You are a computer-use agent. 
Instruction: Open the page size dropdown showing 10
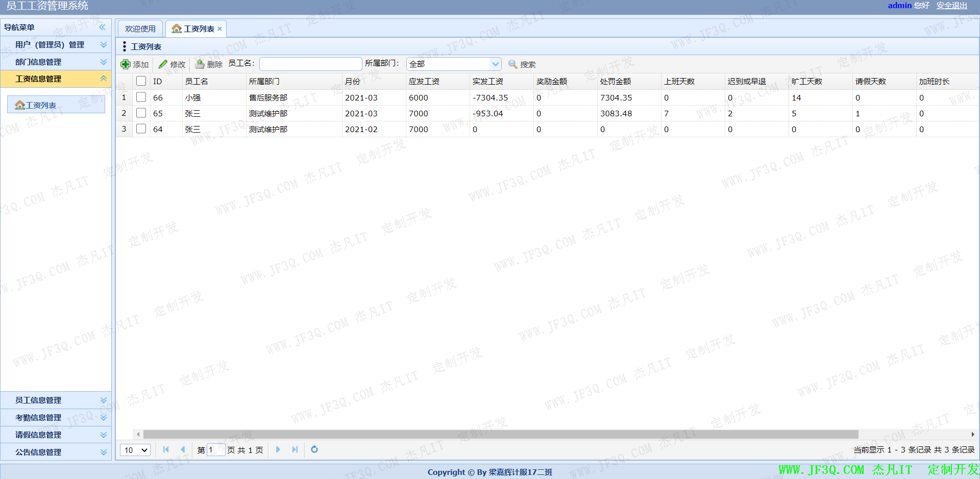pyautogui.click(x=135, y=450)
